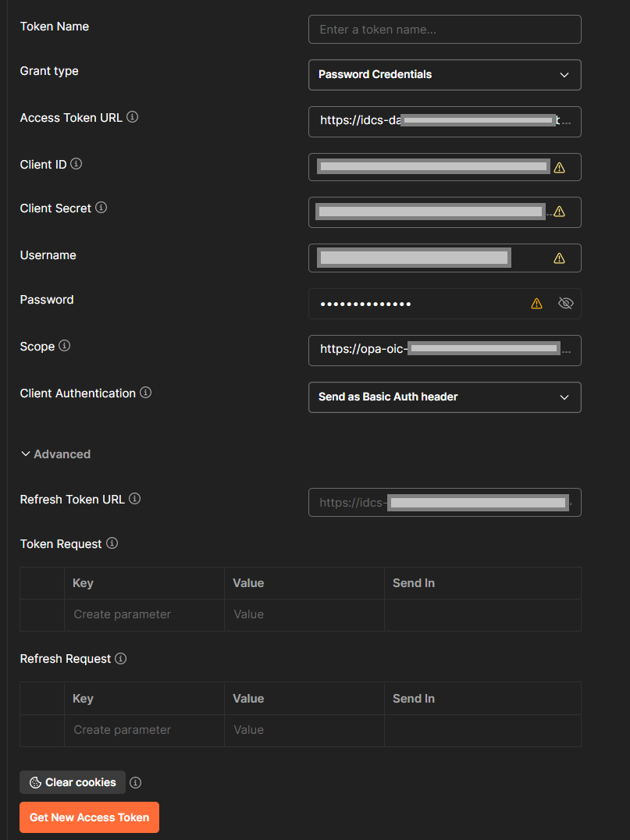The width and height of the screenshot is (630, 840).
Task: Click the Token Name input field
Action: pos(444,29)
